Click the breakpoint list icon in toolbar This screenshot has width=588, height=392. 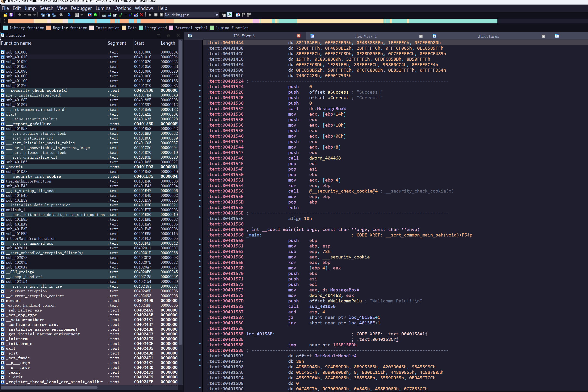(238, 15)
